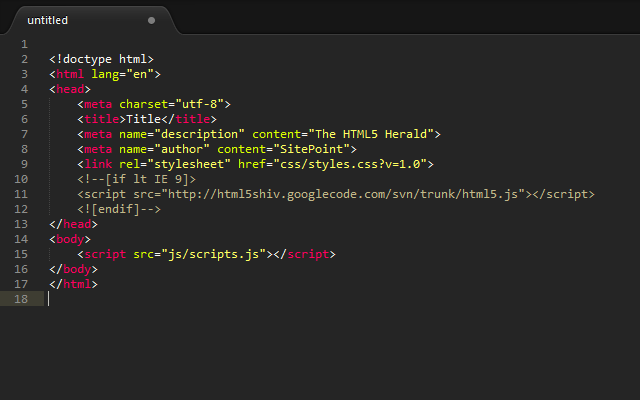Click the [endif] comment line
Screen dimensions: 640x400
point(119,209)
